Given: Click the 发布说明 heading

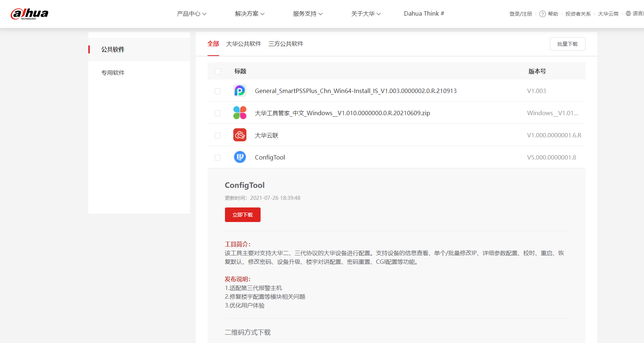Looking at the screenshot, I should (x=238, y=279).
